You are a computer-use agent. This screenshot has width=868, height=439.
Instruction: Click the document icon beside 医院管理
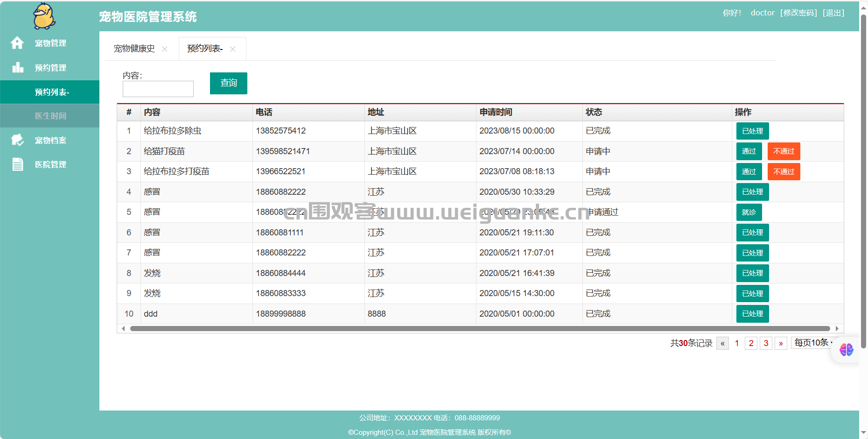tap(18, 164)
